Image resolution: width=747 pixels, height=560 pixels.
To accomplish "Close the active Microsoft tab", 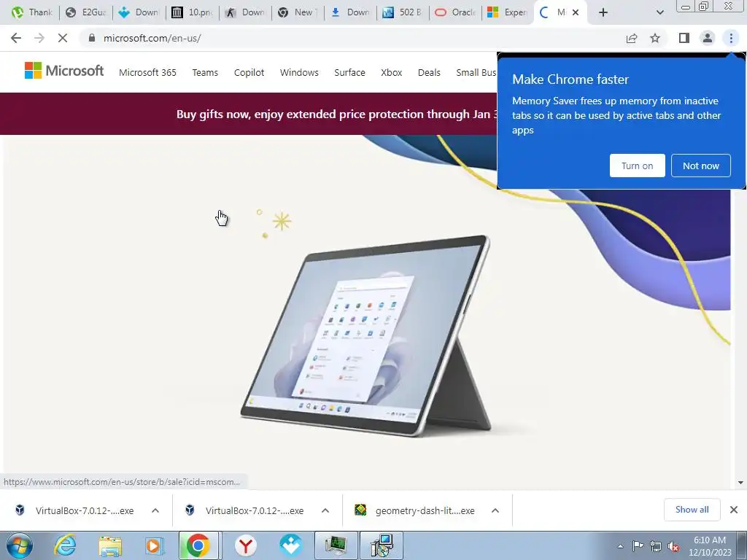I will pos(576,13).
